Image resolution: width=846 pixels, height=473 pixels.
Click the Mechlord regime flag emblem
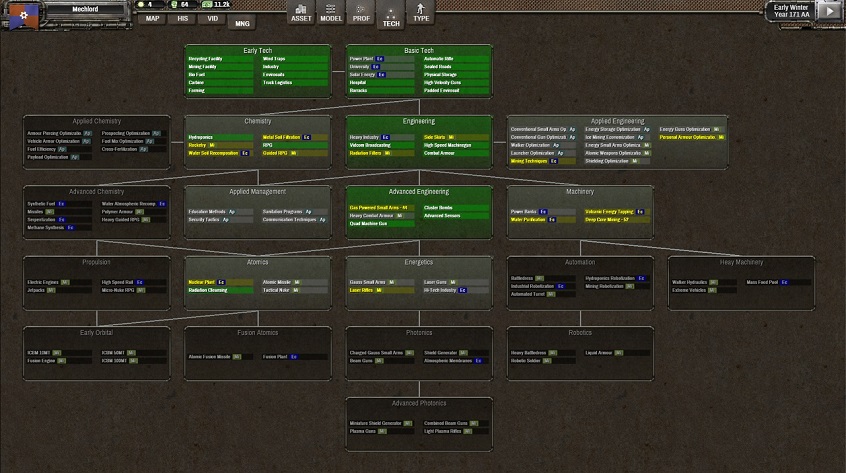pos(24,16)
